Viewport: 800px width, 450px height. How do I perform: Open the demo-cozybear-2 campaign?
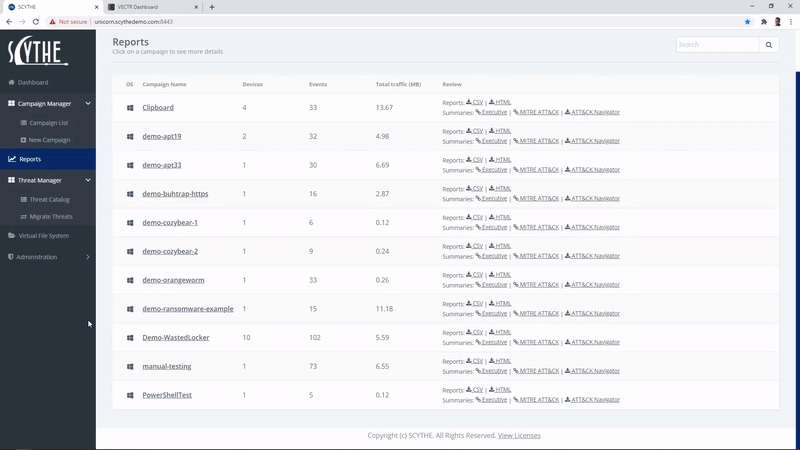point(170,252)
